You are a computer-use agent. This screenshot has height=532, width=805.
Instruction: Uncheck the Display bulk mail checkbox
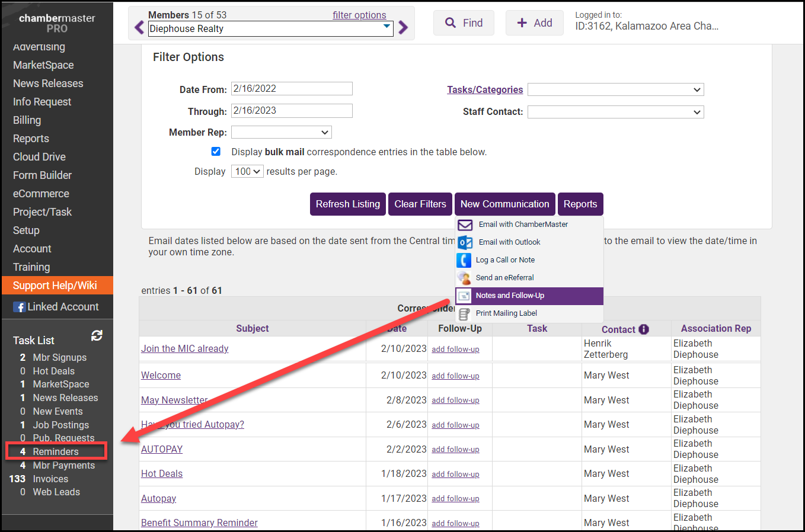pos(216,152)
